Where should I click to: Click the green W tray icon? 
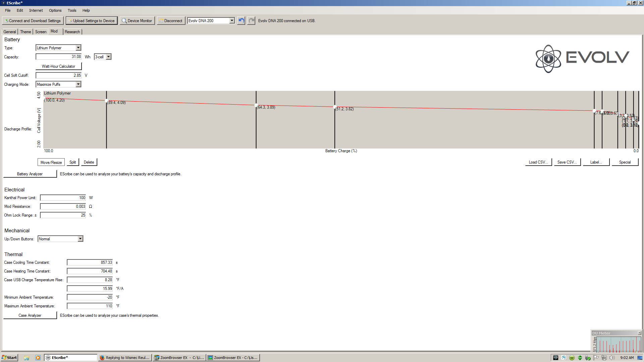[x=572, y=358]
